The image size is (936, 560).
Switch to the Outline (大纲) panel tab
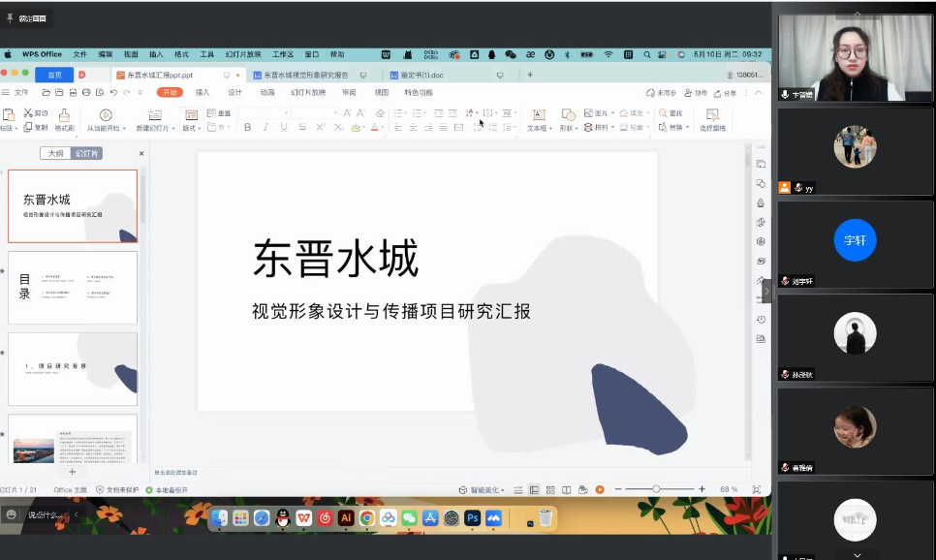(x=56, y=153)
